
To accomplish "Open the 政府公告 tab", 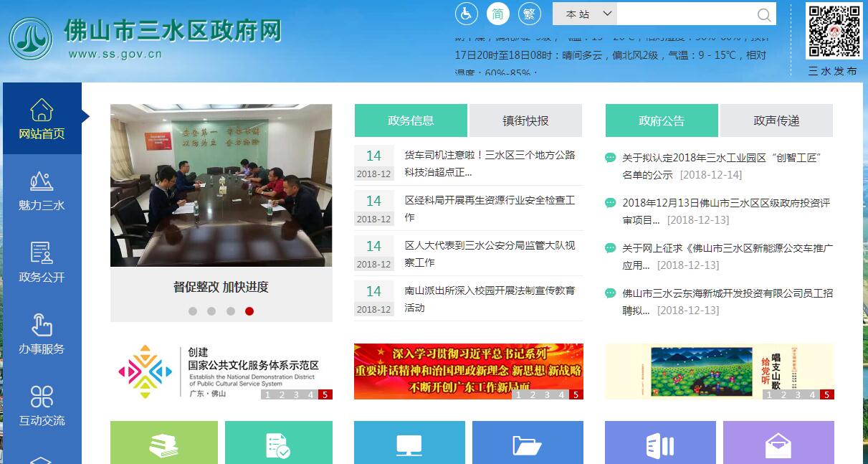I will (662, 120).
